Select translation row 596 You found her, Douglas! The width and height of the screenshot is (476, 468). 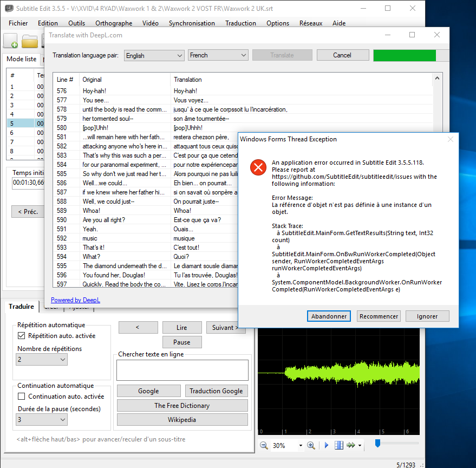coord(146,275)
